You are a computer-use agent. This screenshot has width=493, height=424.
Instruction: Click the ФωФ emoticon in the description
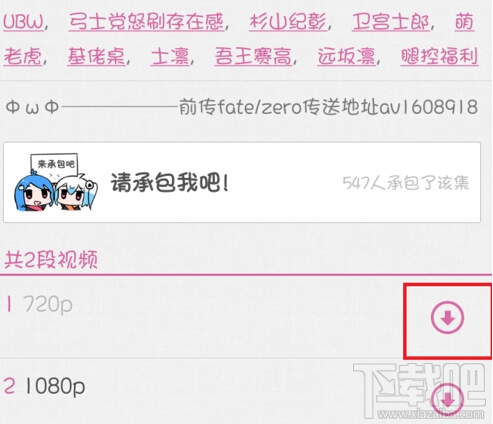33,107
